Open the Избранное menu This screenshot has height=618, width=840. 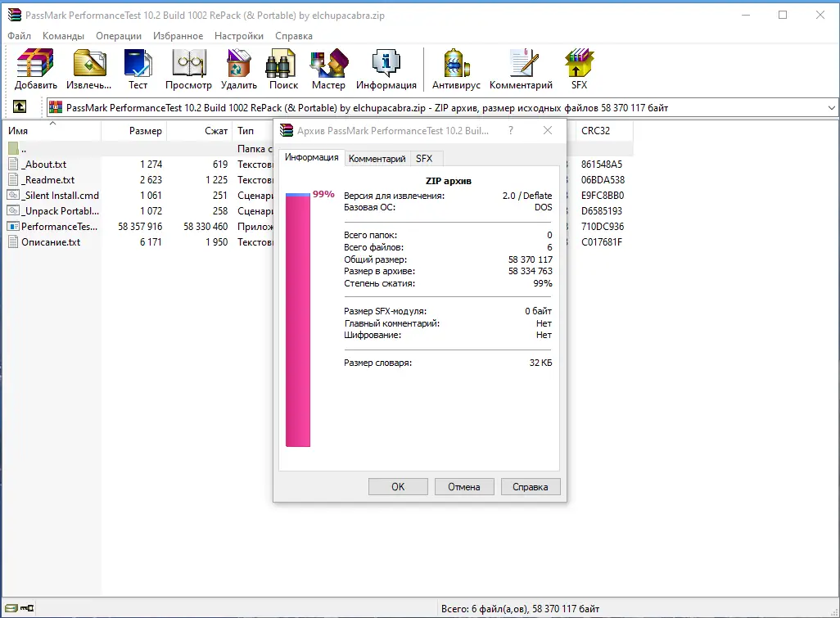[x=178, y=36]
